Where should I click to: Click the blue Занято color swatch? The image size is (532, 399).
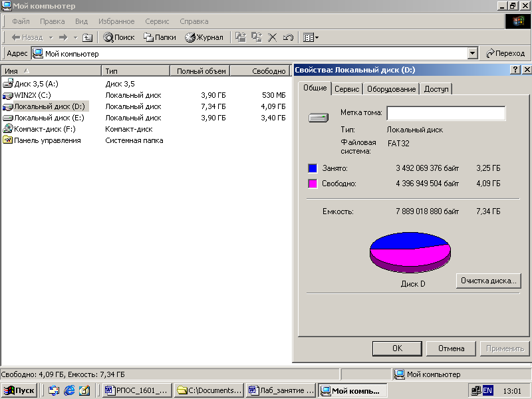(x=313, y=168)
